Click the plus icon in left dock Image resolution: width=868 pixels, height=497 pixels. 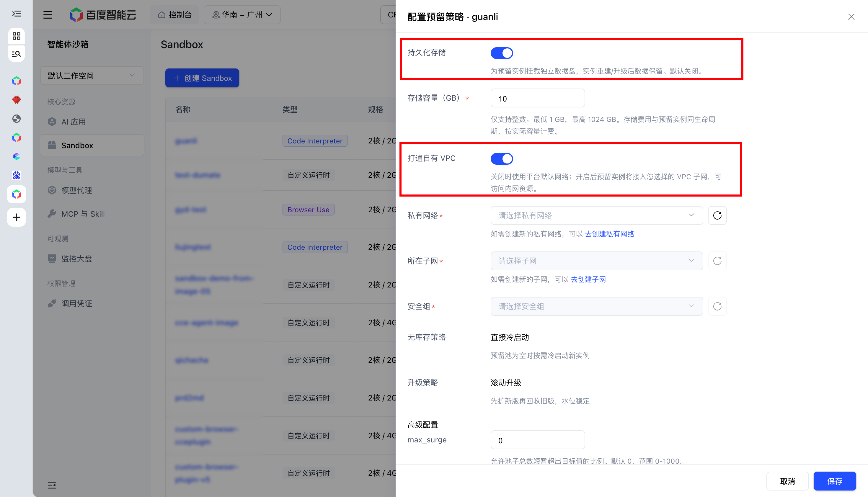[17, 217]
